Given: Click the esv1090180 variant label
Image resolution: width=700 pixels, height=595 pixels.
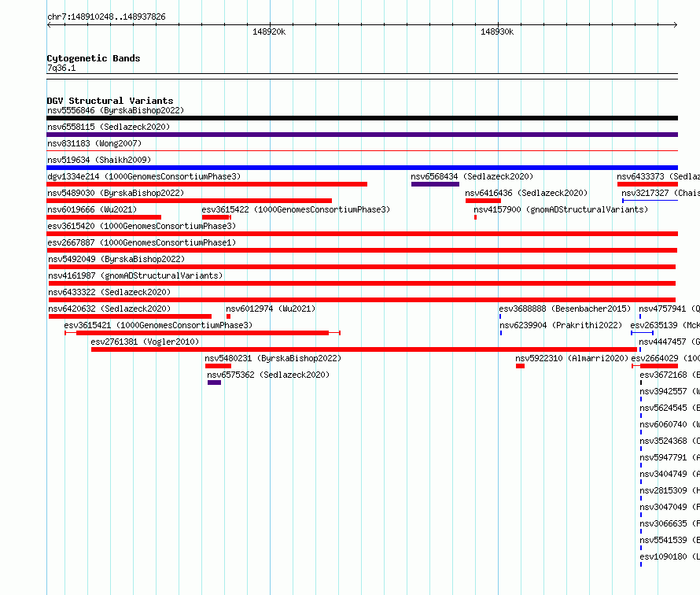Looking at the screenshot, I should [x=669, y=556].
